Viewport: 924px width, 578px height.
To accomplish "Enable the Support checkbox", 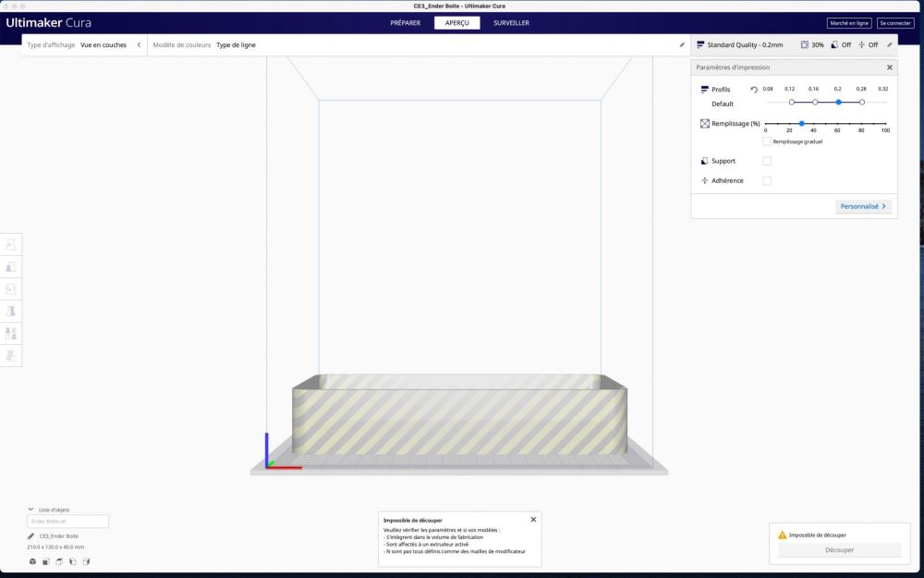I will point(767,161).
